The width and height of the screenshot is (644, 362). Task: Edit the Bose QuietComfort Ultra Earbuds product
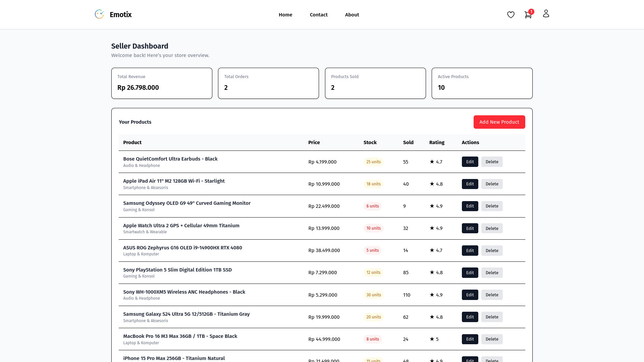(470, 162)
